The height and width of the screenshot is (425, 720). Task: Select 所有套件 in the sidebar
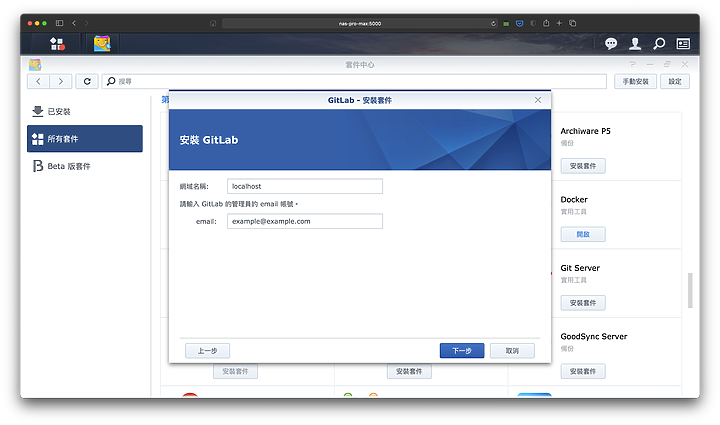click(85, 139)
